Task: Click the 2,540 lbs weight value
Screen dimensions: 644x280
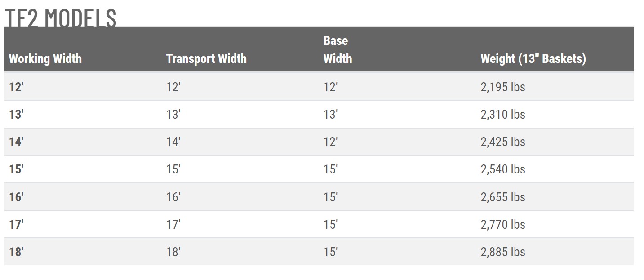Action: pyautogui.click(x=503, y=169)
